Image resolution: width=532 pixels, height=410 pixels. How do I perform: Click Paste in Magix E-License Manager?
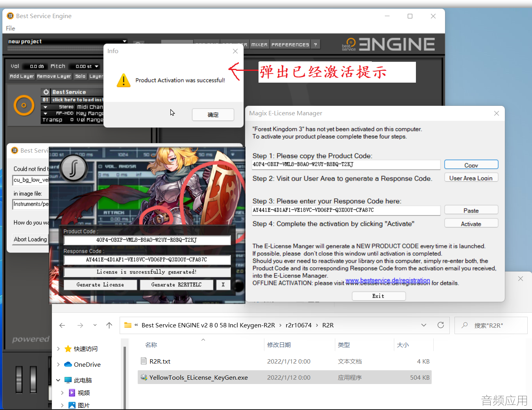(x=471, y=211)
